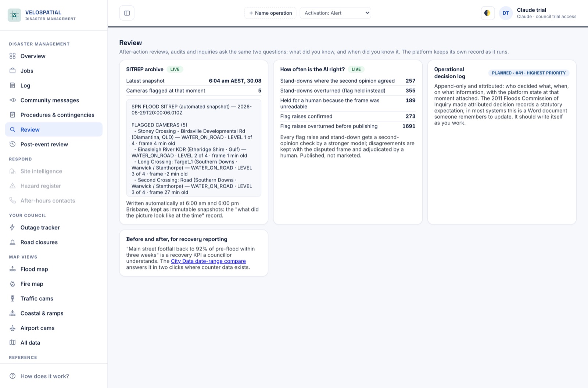This screenshot has height=388, width=588.
Task: Open Site intelligence menu item
Action: [x=54, y=171]
